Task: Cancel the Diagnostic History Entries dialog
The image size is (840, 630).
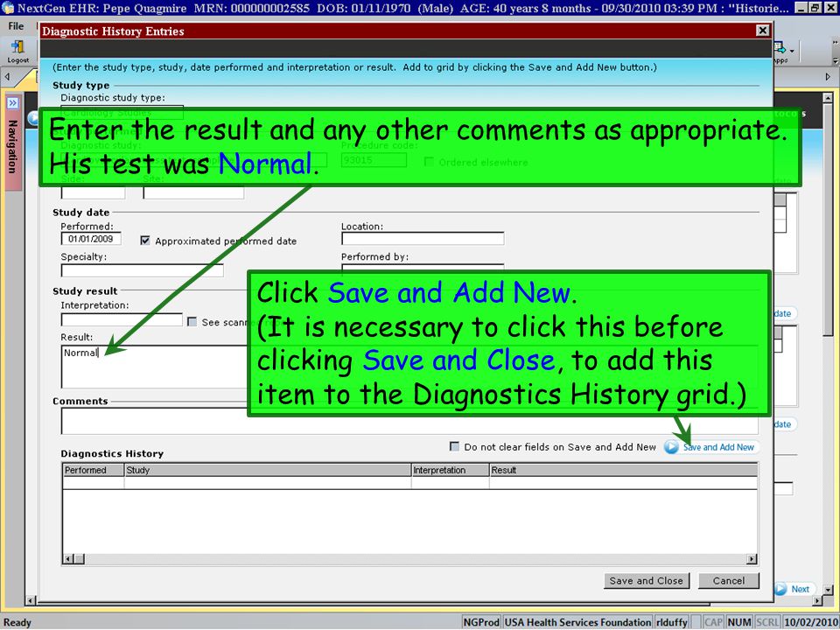Action: [729, 581]
